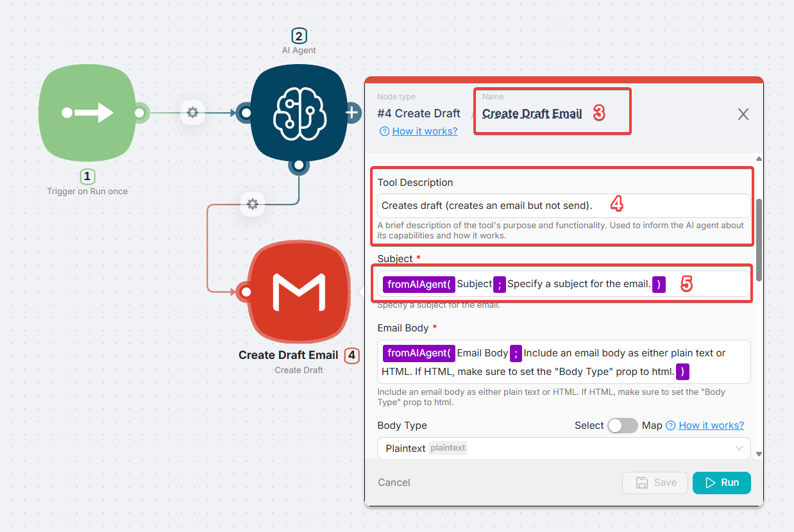Click the question mark icon beside Node type link
This screenshot has width=794, height=532.
point(384,131)
